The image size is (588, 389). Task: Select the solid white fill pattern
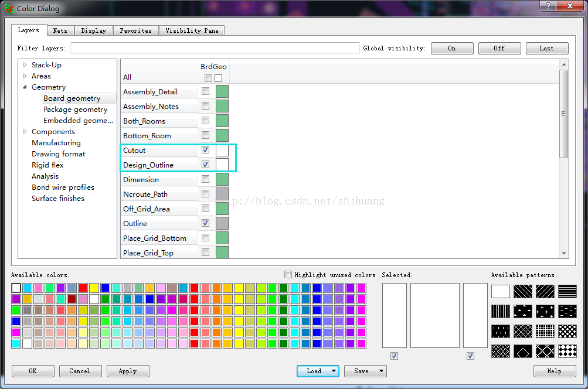pos(500,291)
